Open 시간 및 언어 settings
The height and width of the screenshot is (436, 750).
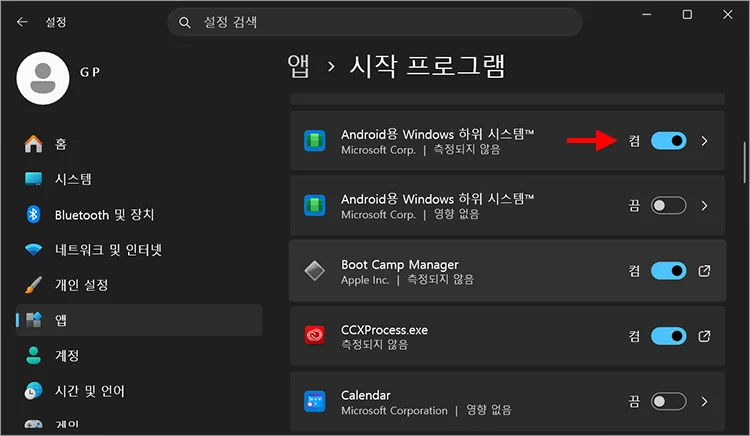[139, 391]
